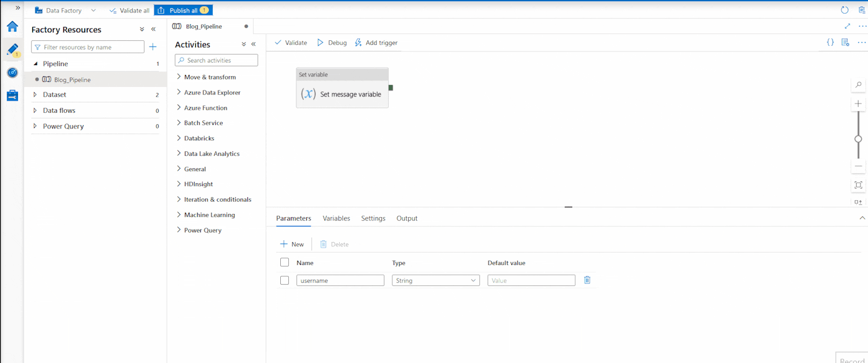Fit pipeline to screen icon
The image size is (868, 363).
tap(859, 185)
